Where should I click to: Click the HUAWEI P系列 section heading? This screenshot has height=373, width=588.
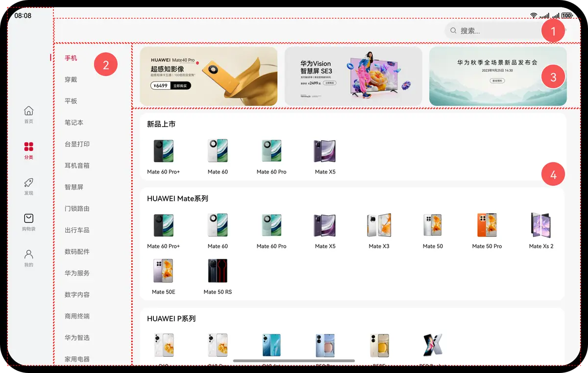point(171,319)
